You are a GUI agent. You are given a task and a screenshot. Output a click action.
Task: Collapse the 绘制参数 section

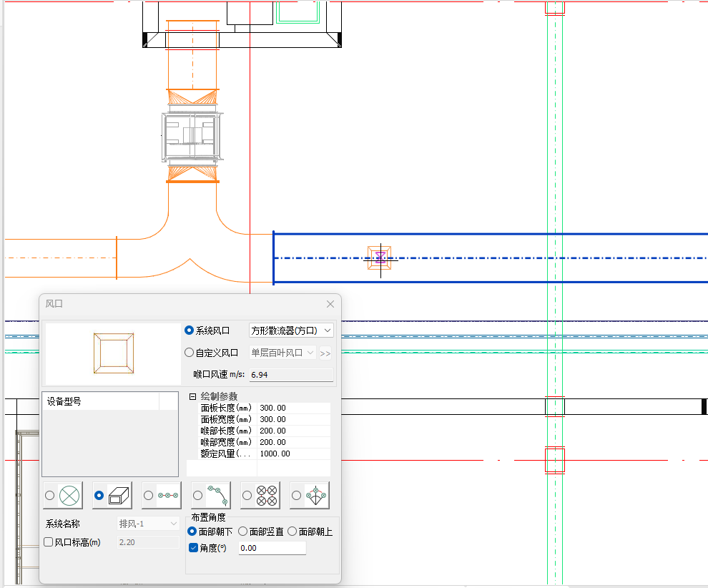coord(192,396)
